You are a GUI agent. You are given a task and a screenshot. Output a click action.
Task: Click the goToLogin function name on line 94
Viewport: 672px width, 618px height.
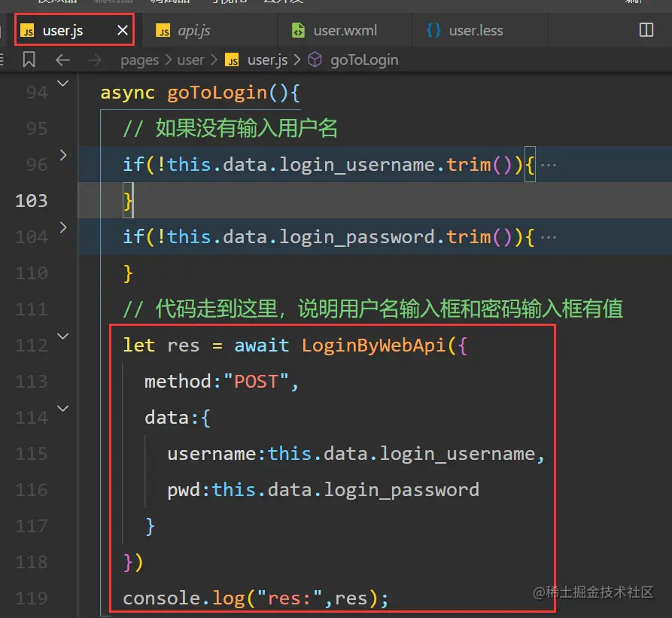[217, 93]
